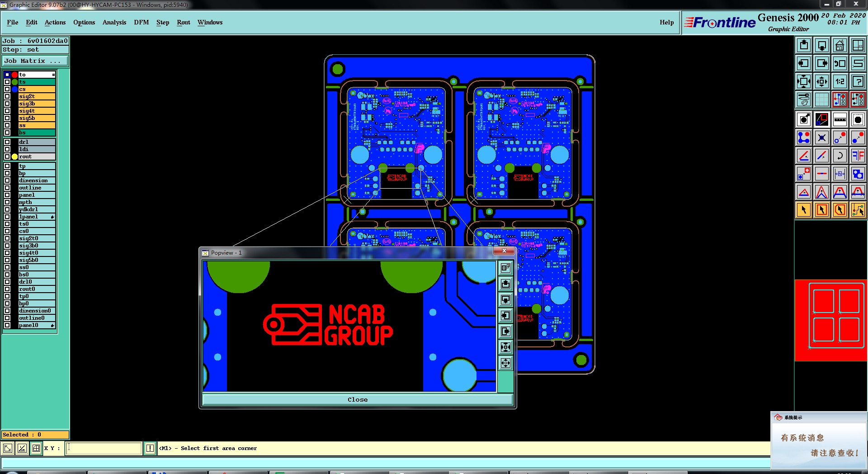Click the overlapping blue shapes tool icon

tap(858, 174)
